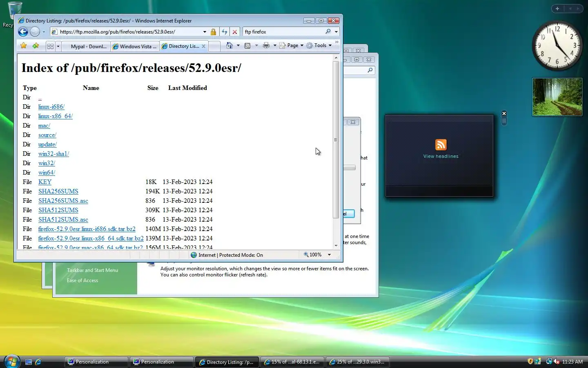Click page scrollbar up arrow
Viewport: 588px width, 368px height.
click(336, 58)
